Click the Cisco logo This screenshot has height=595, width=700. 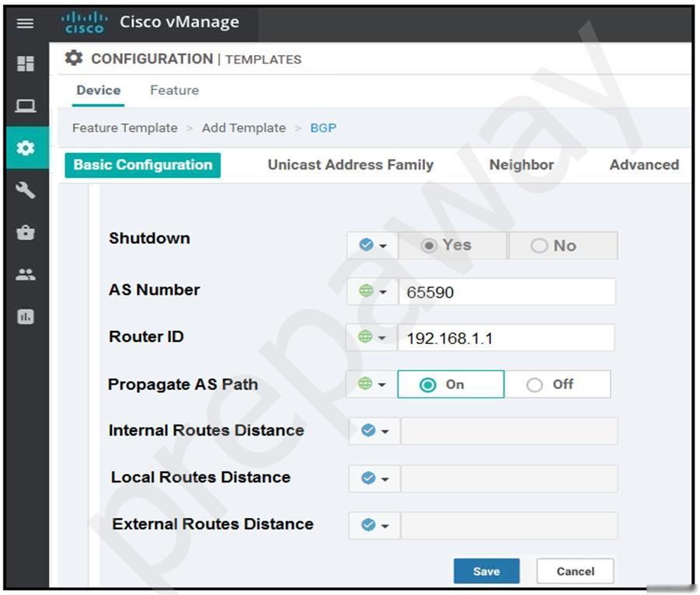[84, 23]
